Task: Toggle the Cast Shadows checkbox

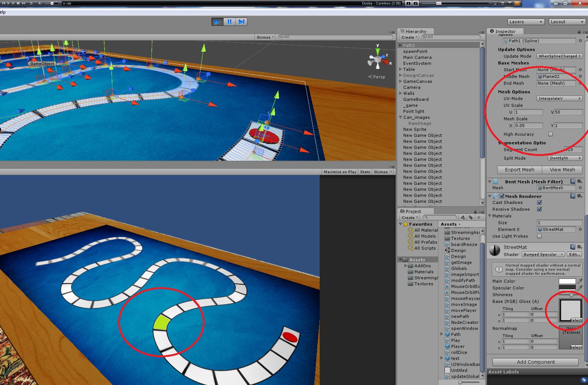Action: [539, 202]
